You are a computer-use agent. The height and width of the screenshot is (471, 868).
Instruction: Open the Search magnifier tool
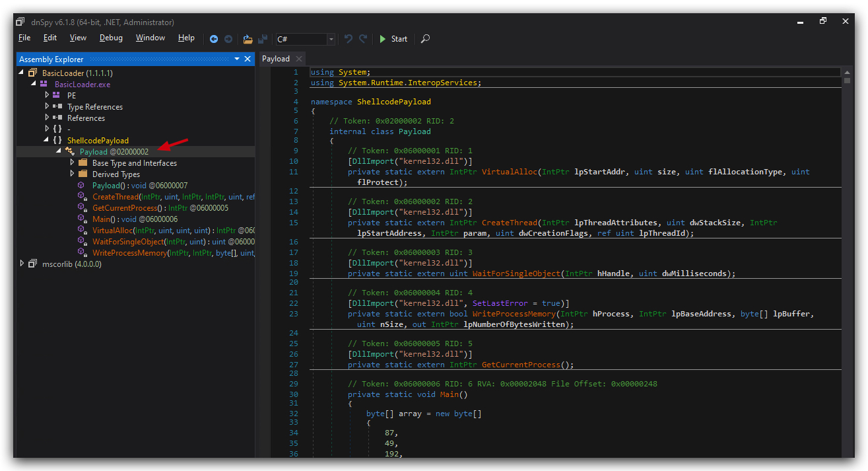click(425, 39)
